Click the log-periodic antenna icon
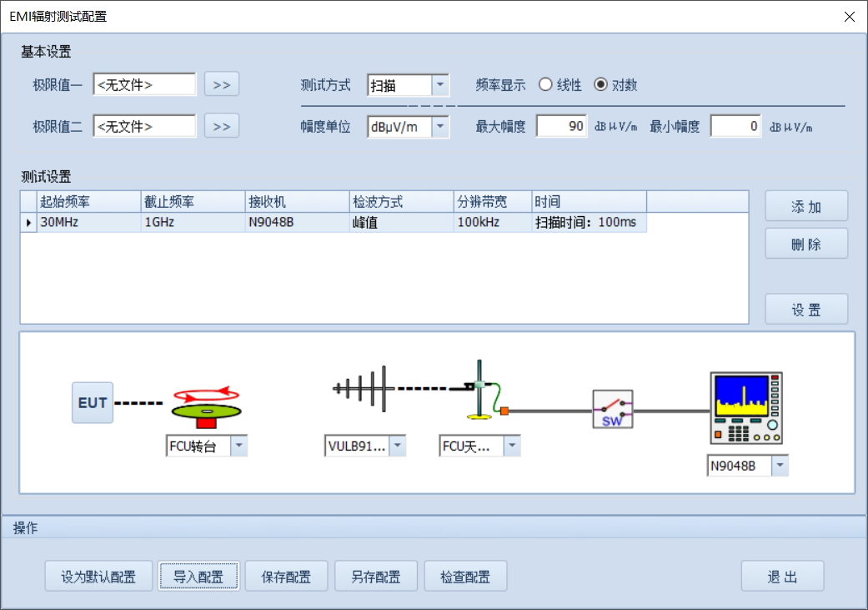Viewport: 868px width, 610px height. tap(363, 388)
